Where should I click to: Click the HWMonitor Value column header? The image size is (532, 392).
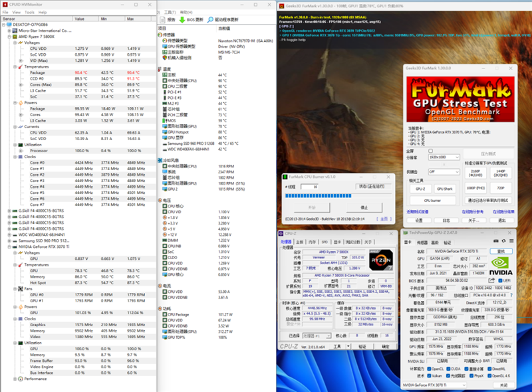[x=86, y=19]
